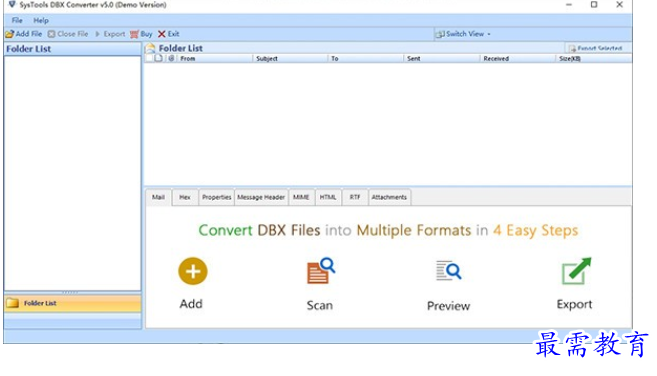Click the SysTools app logo in title bar

(12, 5)
